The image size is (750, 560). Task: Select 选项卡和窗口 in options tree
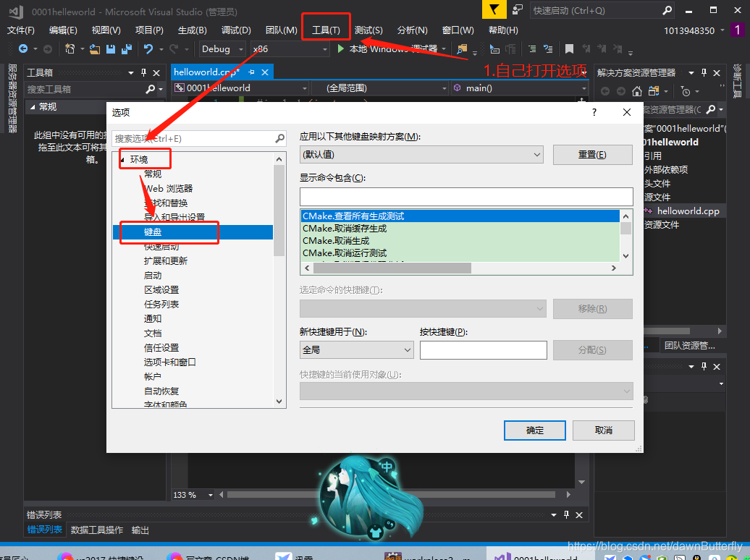coord(170,362)
